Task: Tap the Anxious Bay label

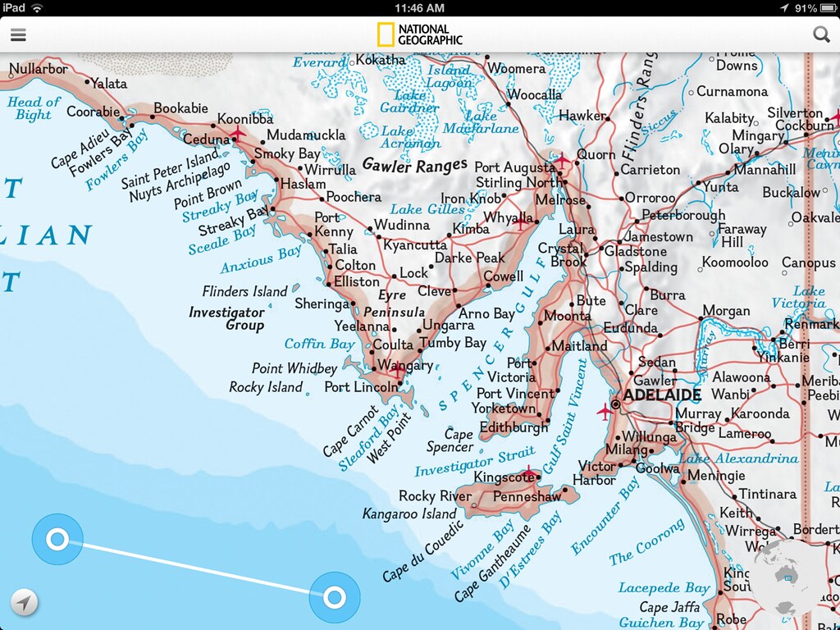Action: pyautogui.click(x=261, y=259)
